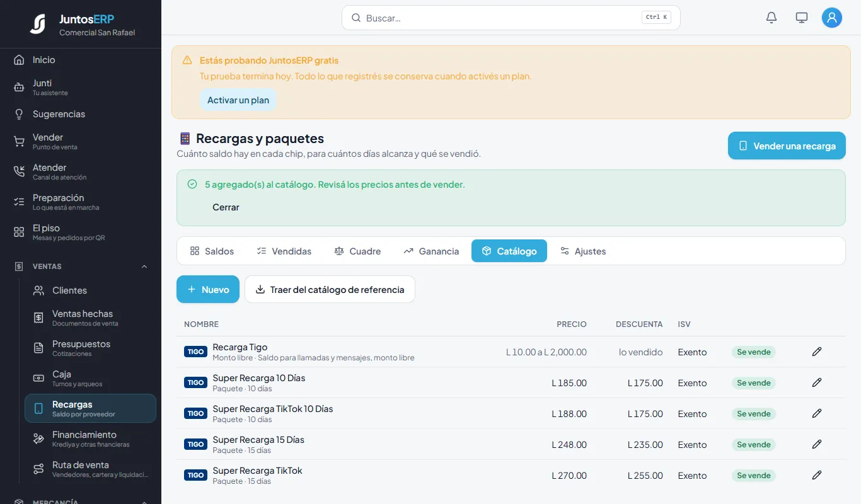This screenshot has width=861, height=504.
Task: Click the monitor display icon
Action: [802, 18]
